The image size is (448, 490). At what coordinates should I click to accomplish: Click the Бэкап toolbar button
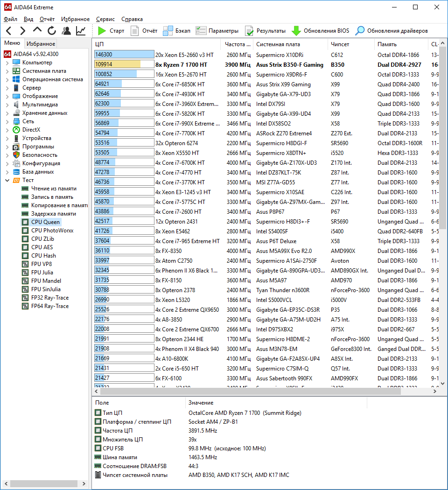[177, 31]
